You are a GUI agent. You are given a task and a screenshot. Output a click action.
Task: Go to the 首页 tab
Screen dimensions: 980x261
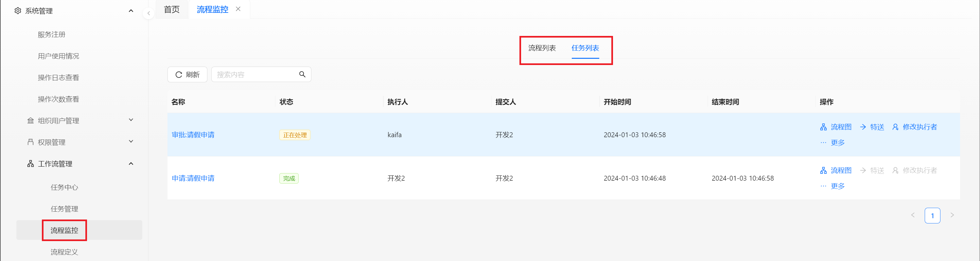click(x=172, y=9)
